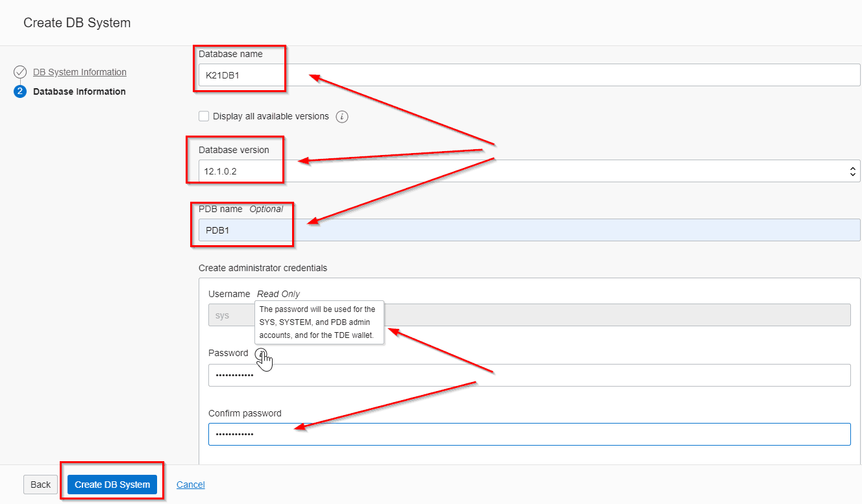The image size is (862, 504).
Task: Open the Database version dropdown
Action: tap(529, 171)
